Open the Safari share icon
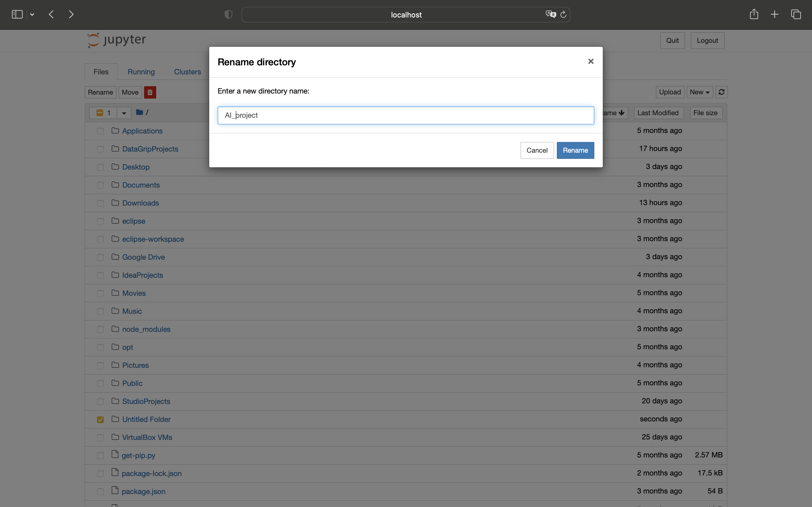This screenshot has width=812, height=507. (754, 14)
